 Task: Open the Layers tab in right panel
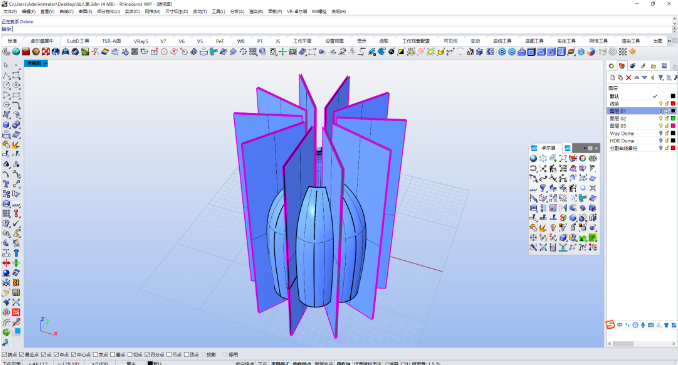coord(622,66)
